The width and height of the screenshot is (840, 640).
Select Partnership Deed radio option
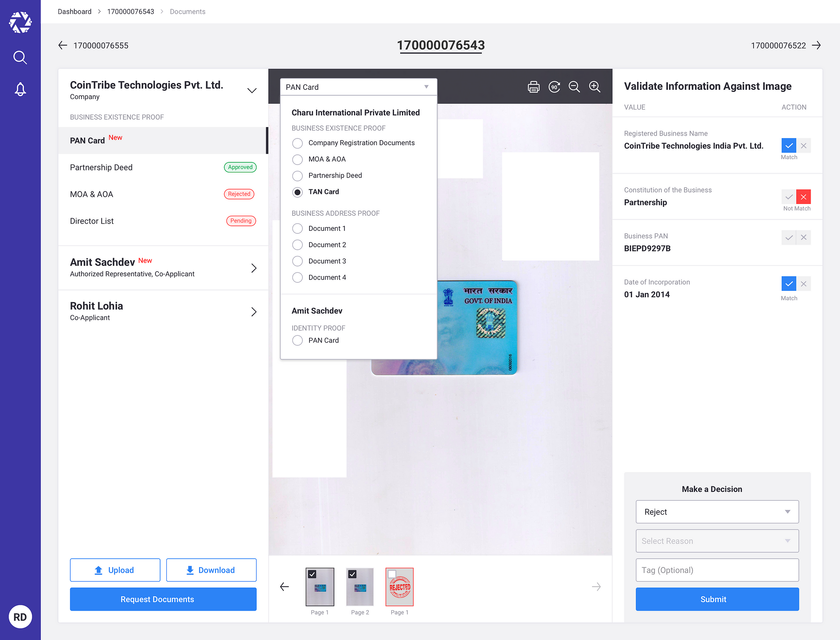[297, 176]
